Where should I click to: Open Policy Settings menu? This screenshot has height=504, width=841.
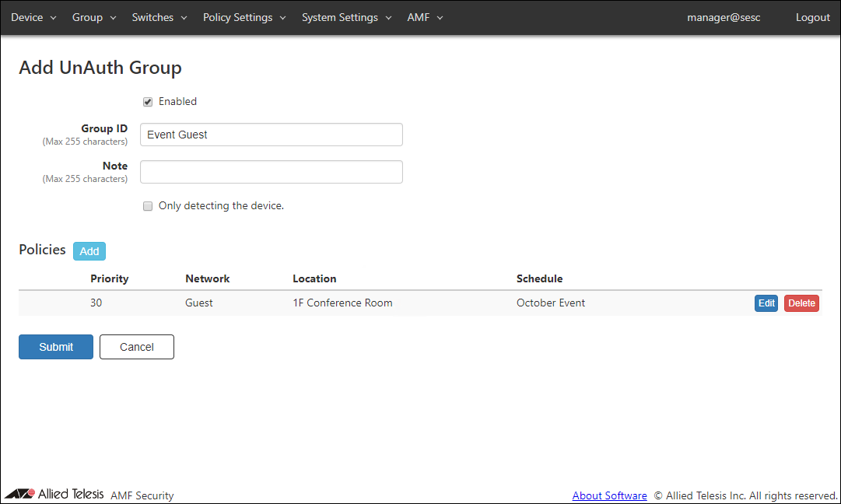point(244,17)
